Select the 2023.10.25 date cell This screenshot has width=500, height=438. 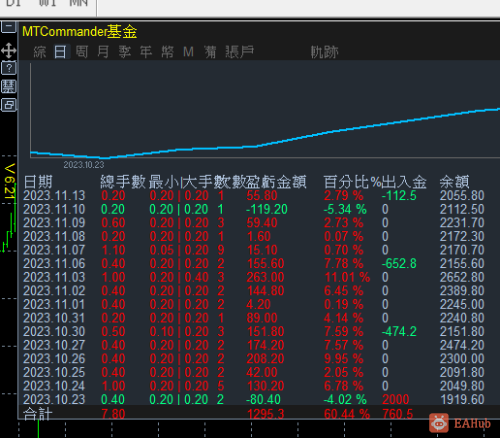tap(54, 372)
